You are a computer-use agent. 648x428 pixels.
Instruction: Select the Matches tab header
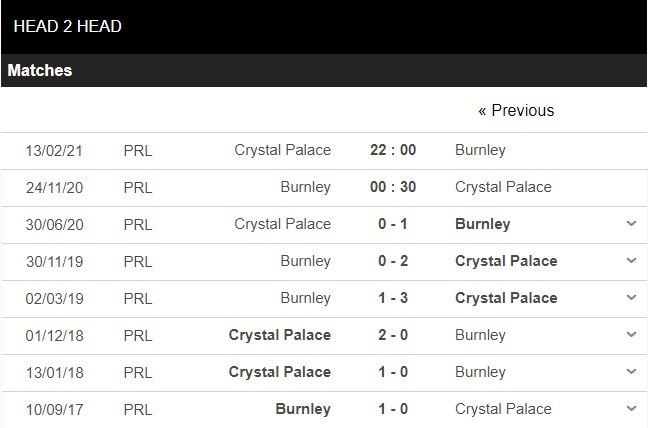40,71
